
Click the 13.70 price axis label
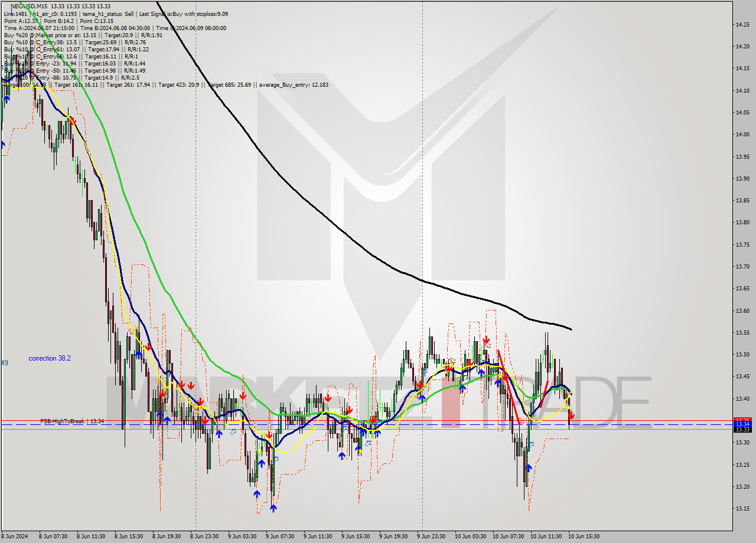[743, 267]
